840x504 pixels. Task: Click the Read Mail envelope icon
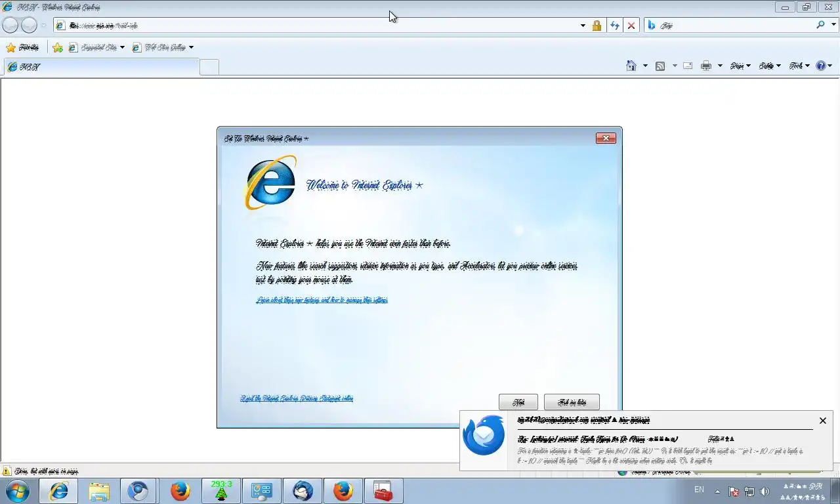(x=688, y=66)
